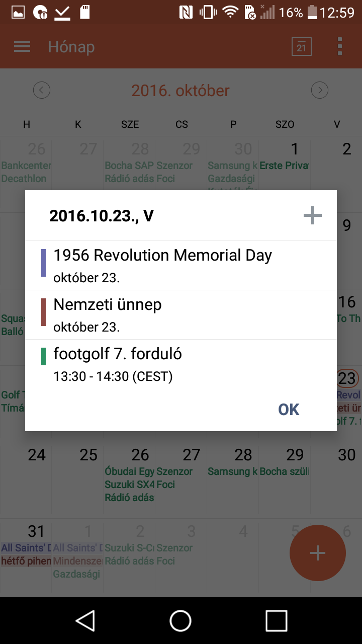Tap the Android home button

[180, 620]
